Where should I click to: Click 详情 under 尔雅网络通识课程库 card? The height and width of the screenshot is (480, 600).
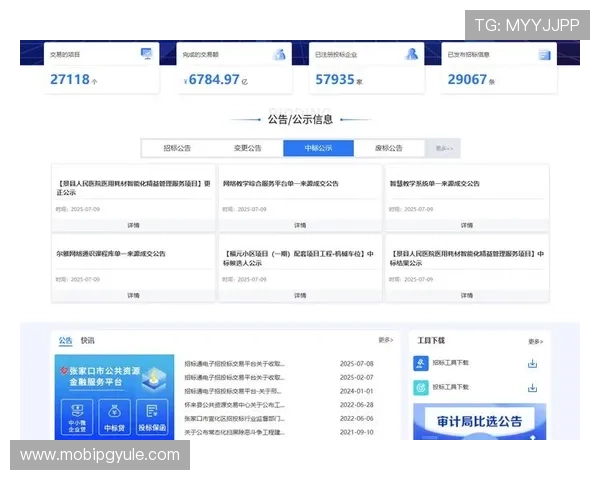(134, 295)
